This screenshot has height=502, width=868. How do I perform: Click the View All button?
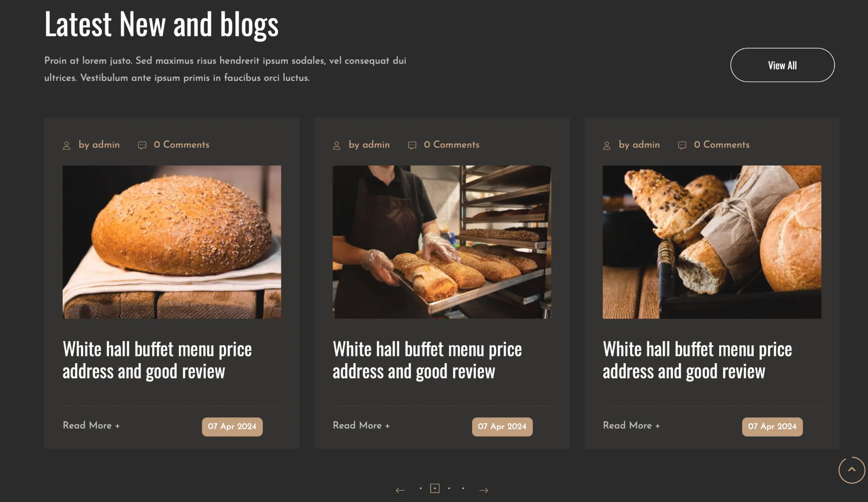click(782, 65)
